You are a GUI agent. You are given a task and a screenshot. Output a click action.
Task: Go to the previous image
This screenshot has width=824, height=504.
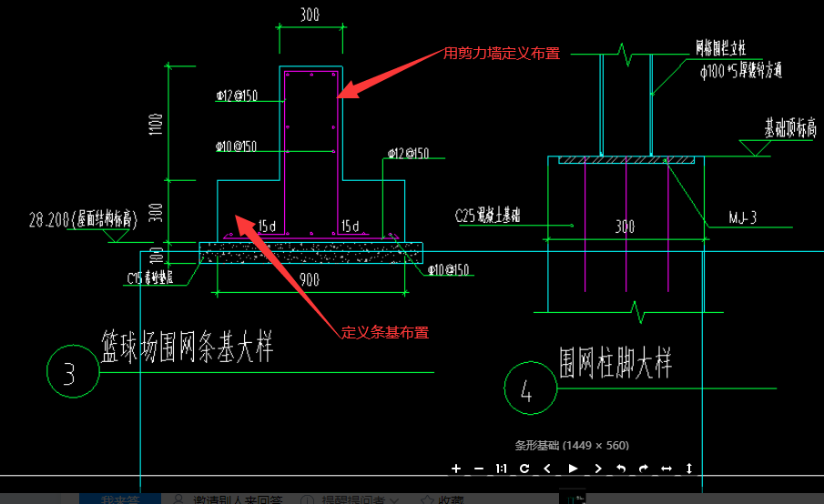(x=547, y=469)
